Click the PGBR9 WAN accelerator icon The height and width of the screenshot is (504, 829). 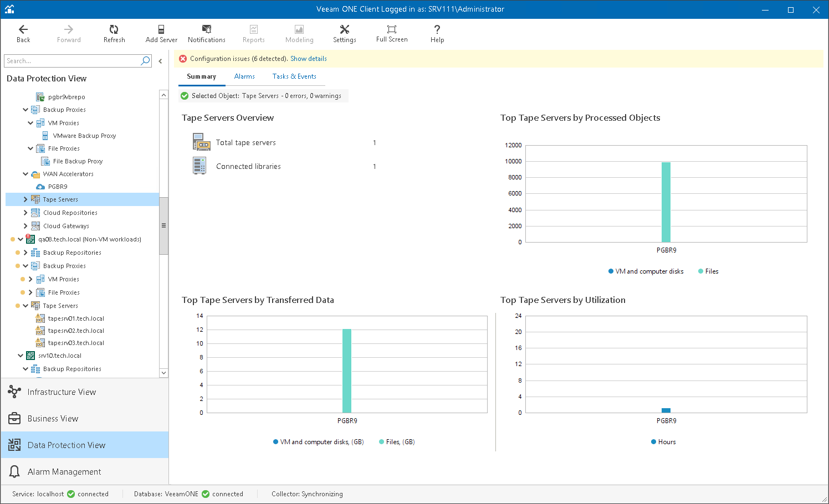[x=40, y=187]
